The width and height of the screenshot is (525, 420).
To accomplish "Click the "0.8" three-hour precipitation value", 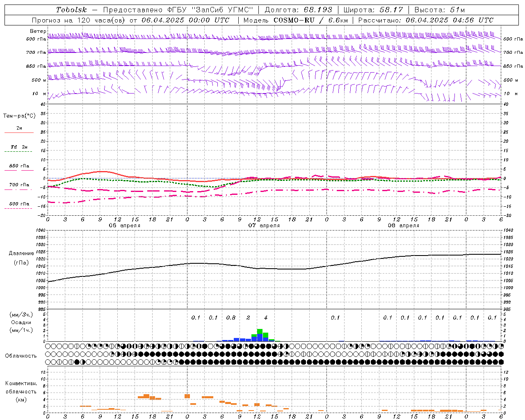I will point(231,317).
